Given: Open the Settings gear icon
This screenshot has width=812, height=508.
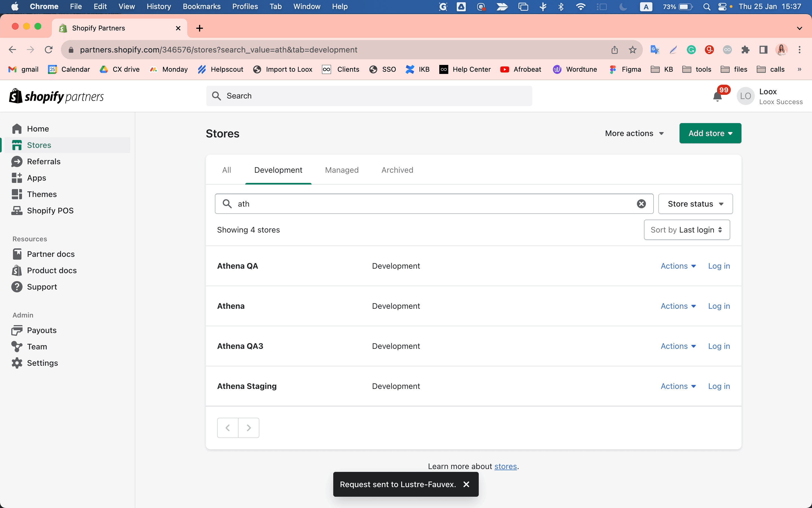Looking at the screenshot, I should 17,363.
